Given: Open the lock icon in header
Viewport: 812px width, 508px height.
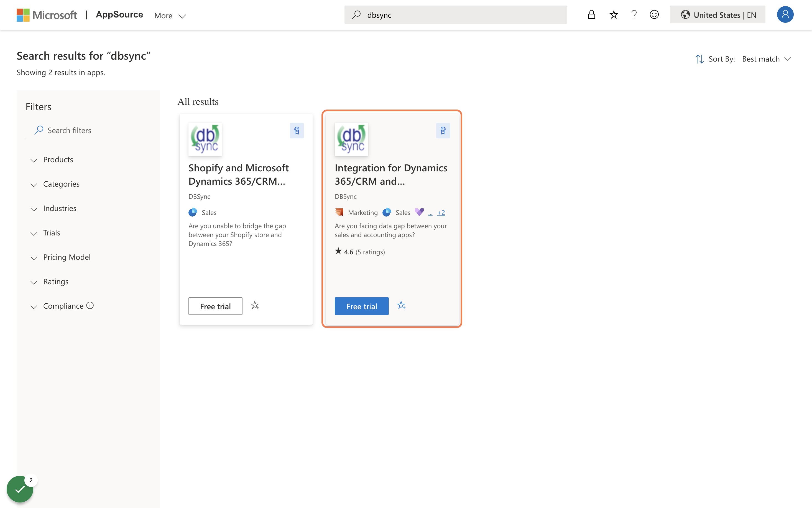Looking at the screenshot, I should point(591,15).
